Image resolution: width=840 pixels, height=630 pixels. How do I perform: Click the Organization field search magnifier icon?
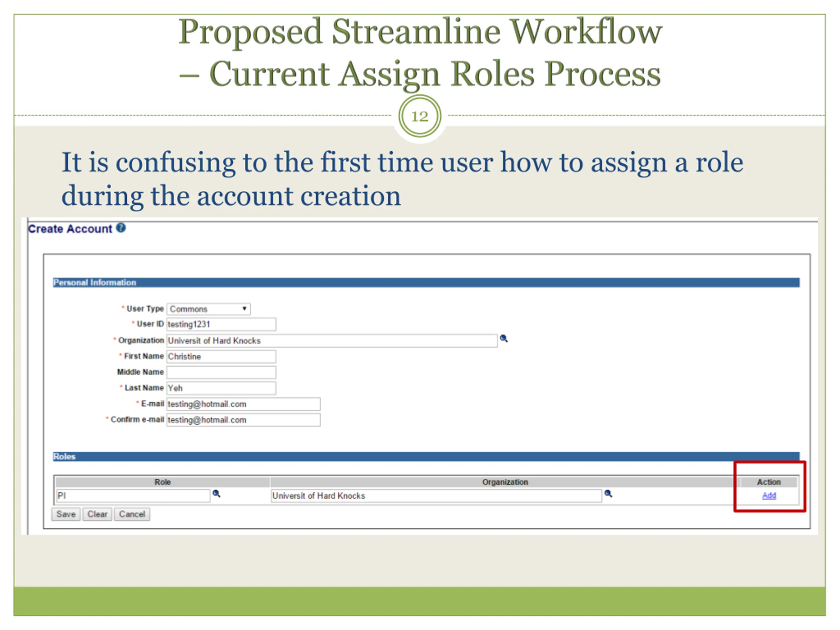click(x=504, y=338)
